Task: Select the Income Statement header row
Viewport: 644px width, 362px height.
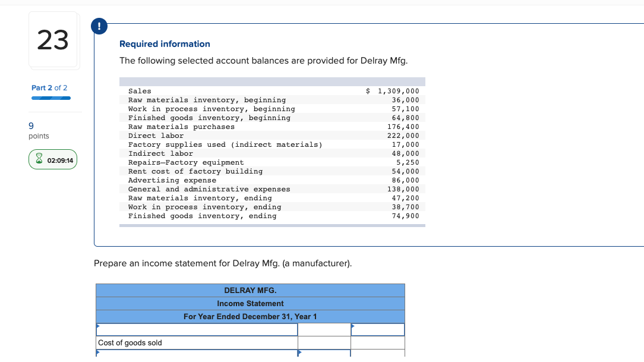Action: (250, 303)
